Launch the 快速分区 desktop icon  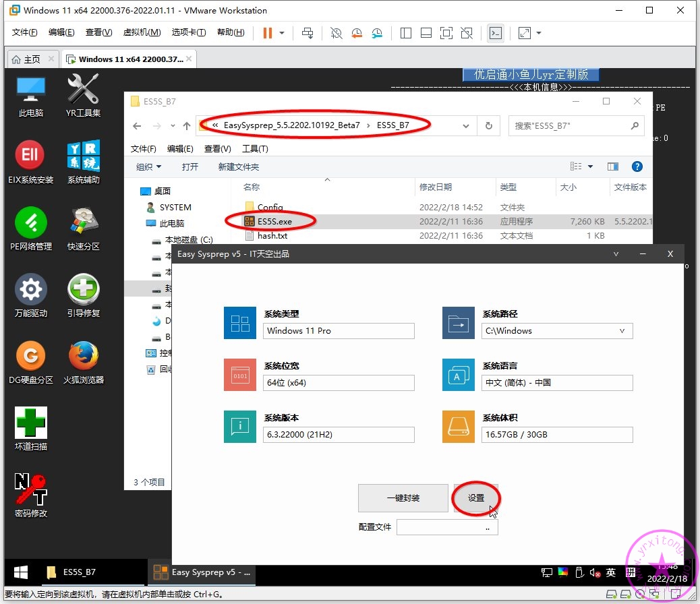pyautogui.click(x=83, y=229)
